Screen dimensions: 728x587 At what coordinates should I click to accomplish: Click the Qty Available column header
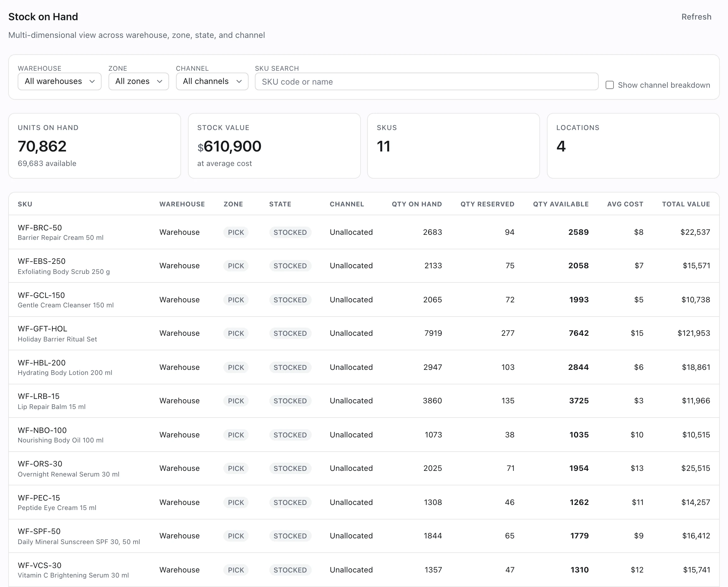tap(561, 204)
